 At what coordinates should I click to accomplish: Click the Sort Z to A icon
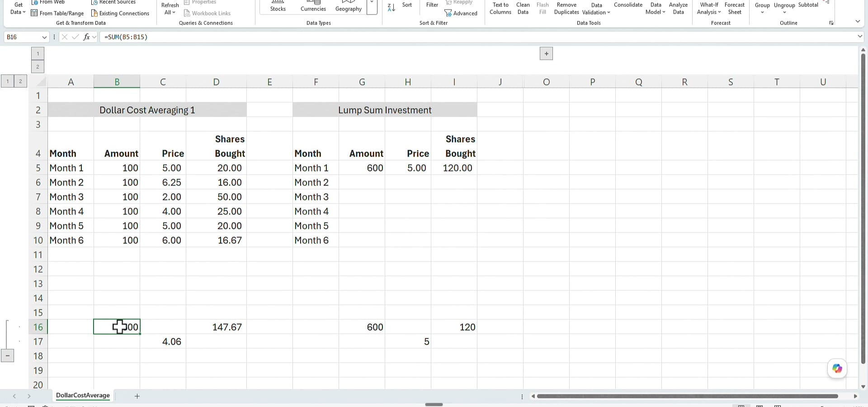coord(392,7)
